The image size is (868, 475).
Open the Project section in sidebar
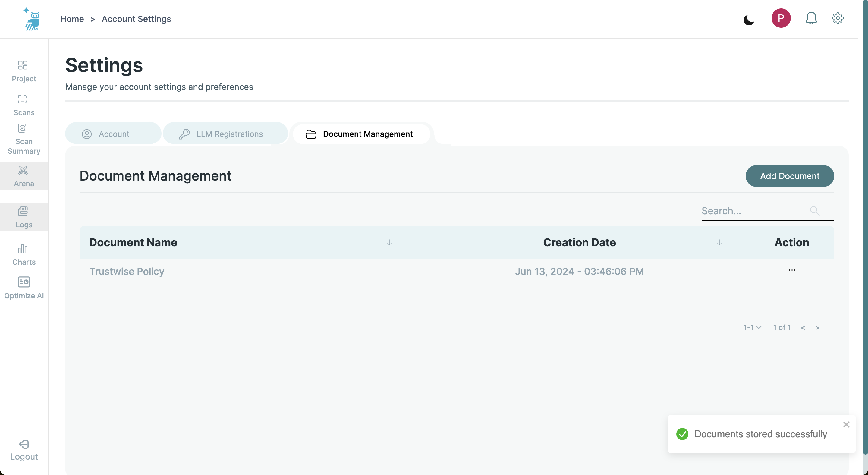24,71
